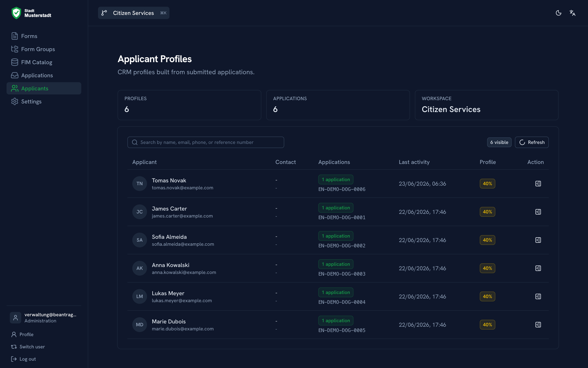588x368 pixels.
Task: Click email james.carter@example.com
Action: pyautogui.click(x=182, y=216)
